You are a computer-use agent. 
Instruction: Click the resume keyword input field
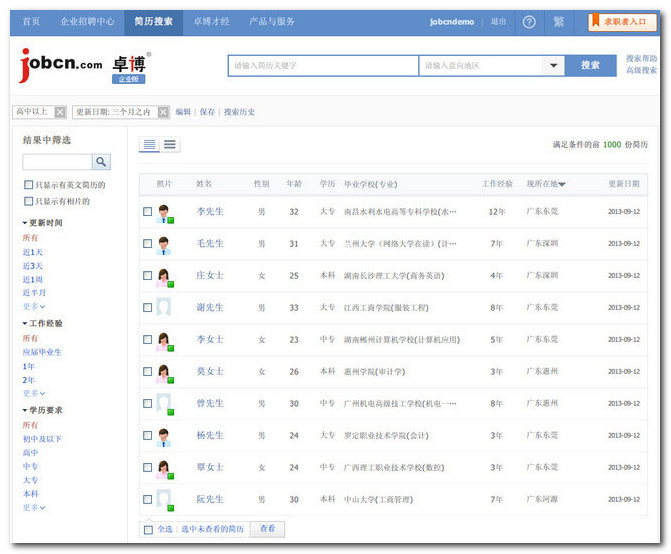tap(322, 66)
